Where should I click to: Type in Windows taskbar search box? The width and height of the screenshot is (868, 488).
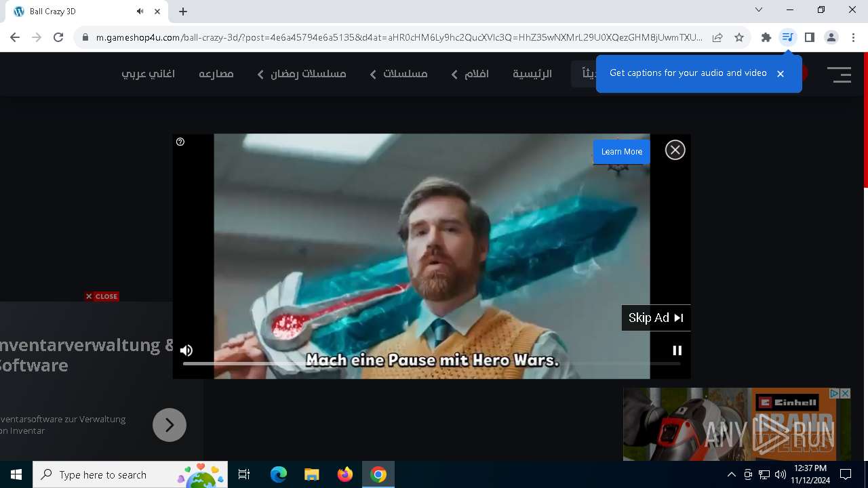[x=130, y=474]
